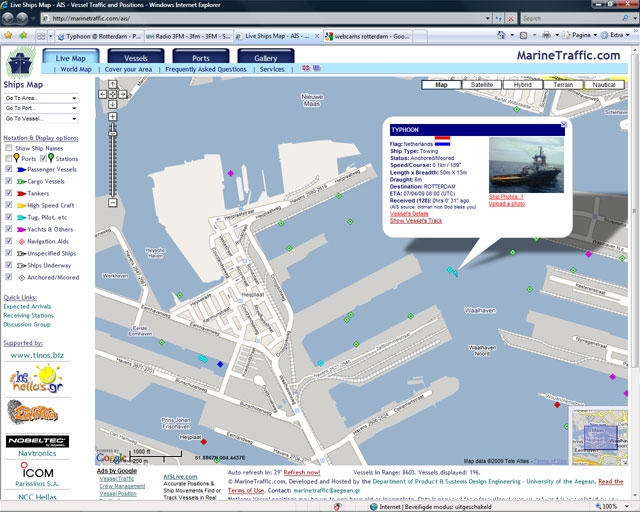Uncheck the Passenger Vessels checkbox

point(9,169)
